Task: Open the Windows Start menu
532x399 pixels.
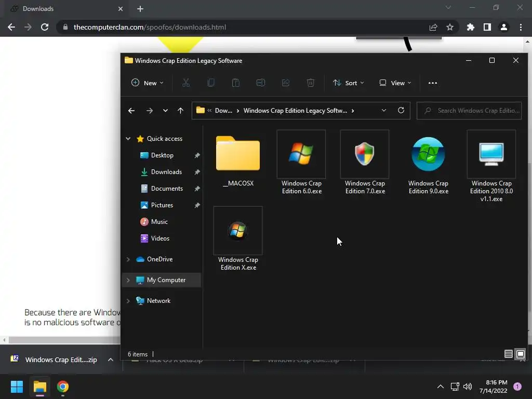Action: tap(17, 387)
